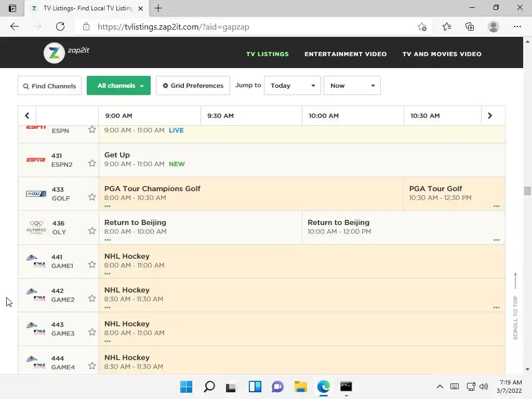Open more info dots for PGA Tour Golf
This screenshot has width=532, height=399.
pos(496,206)
